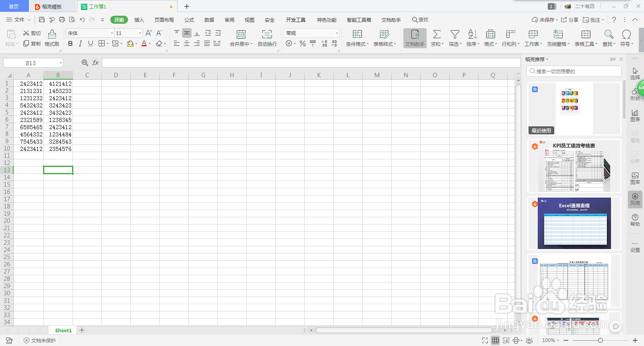Click the template search box in side panel
Screen dimensions: 644x346
[574, 71]
